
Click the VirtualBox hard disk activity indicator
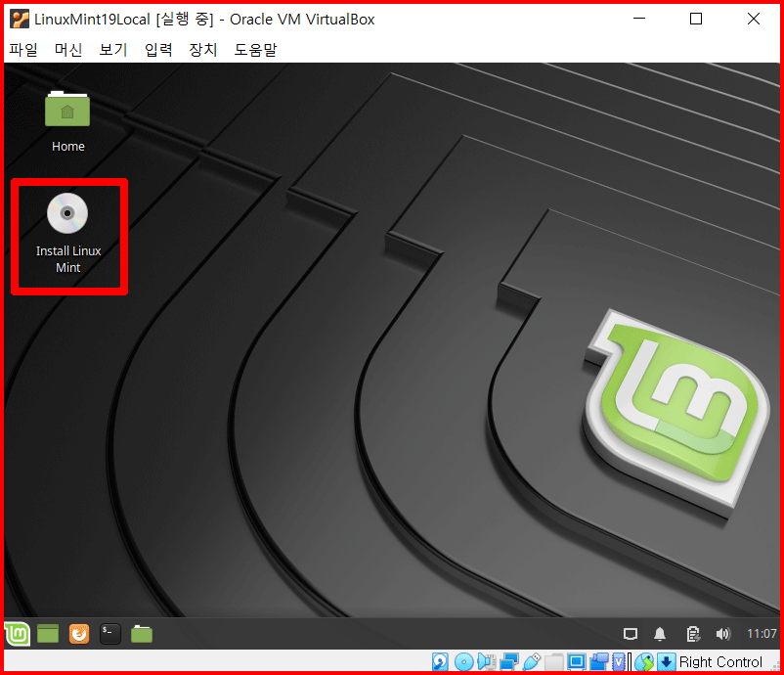tap(441, 662)
